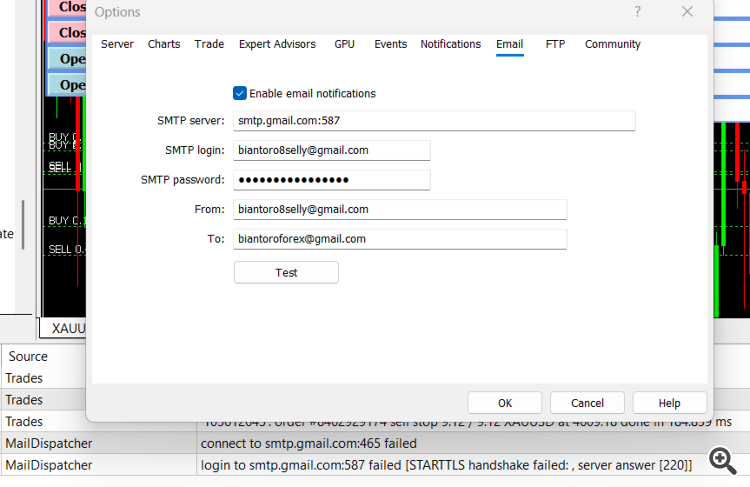The width and height of the screenshot is (750, 487).
Task: Click the Help button
Action: (669, 403)
